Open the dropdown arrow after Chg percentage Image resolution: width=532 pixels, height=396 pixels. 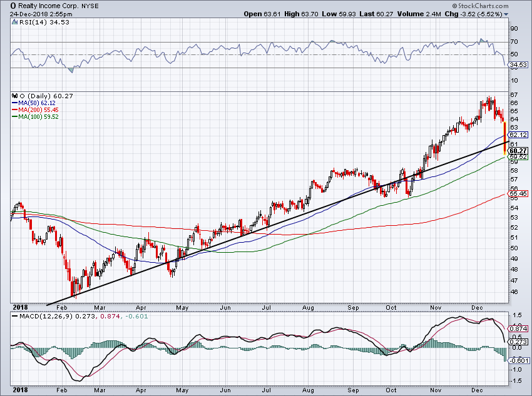tap(506, 14)
